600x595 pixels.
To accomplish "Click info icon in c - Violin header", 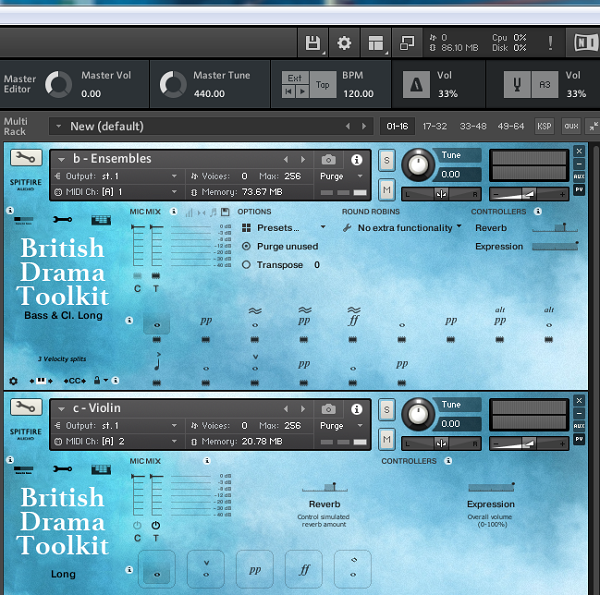I will pos(357,409).
